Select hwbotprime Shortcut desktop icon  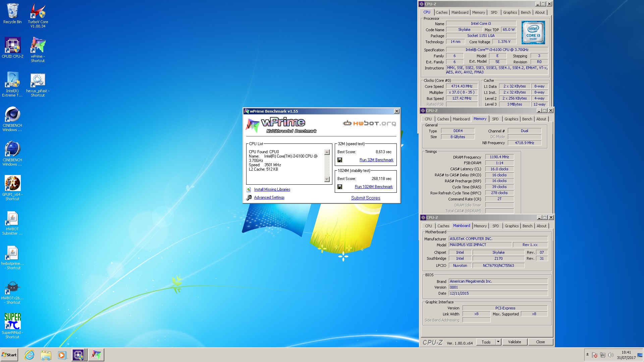(x=12, y=257)
